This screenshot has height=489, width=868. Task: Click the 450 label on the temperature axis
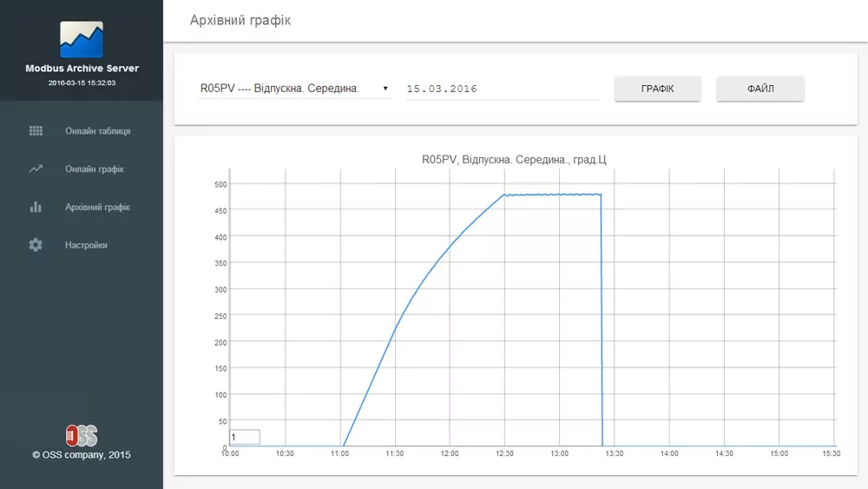tap(220, 211)
